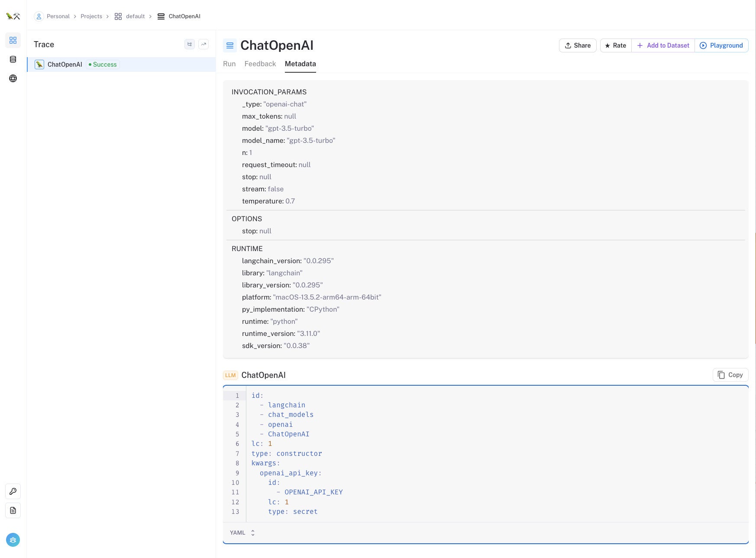Click the INVOCATION_PARAMS section header
The image size is (756, 558).
coord(269,92)
